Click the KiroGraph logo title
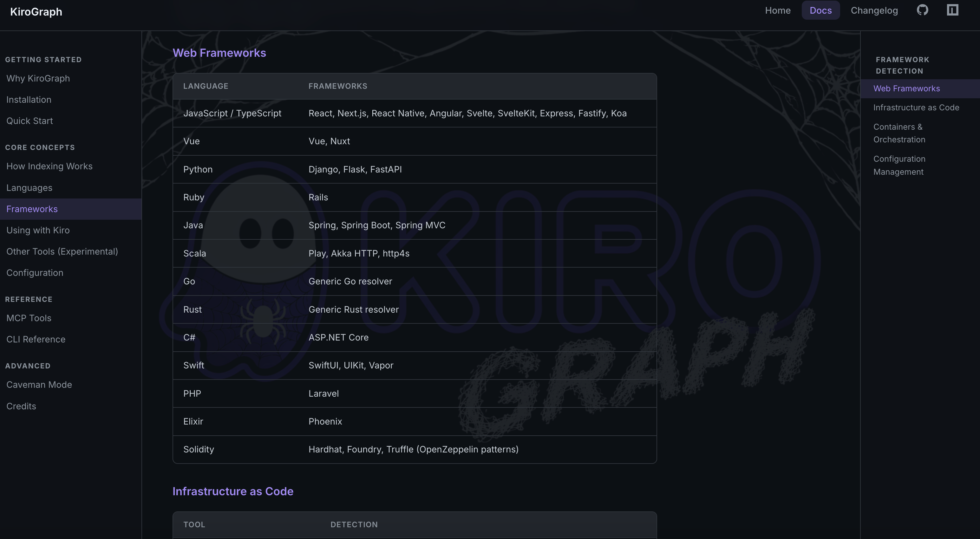980x539 pixels. tap(36, 12)
